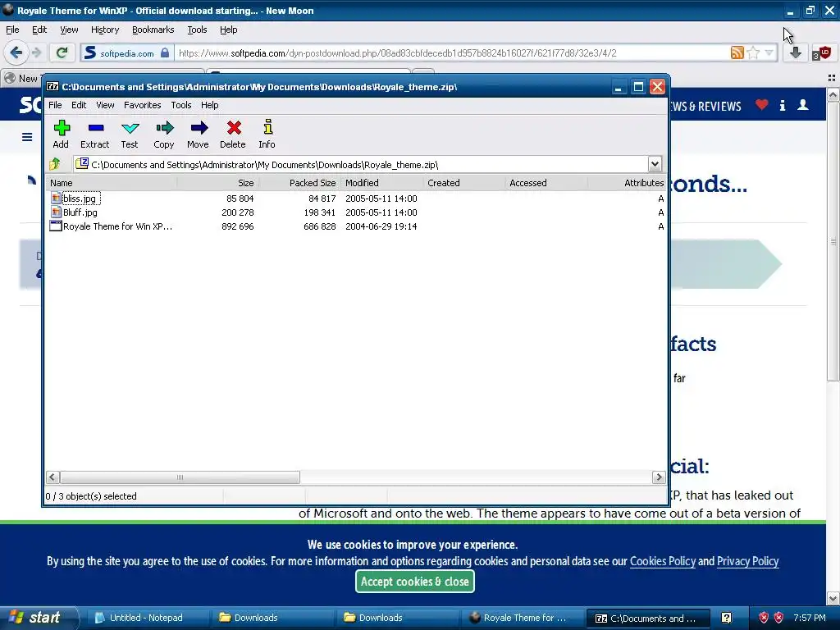The width and height of the screenshot is (840, 630).
Task: Click the uBlock extension icon
Action: click(x=821, y=52)
